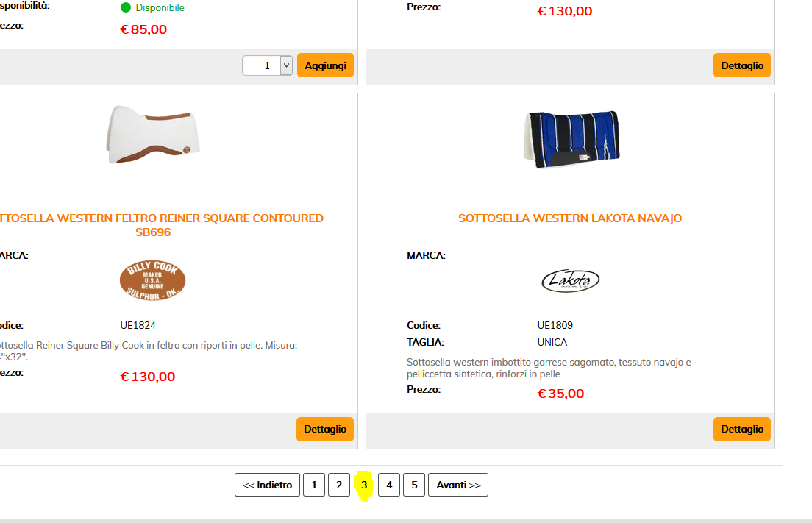Open Dettaglio for the Lakota Navajo saddle pad

pos(741,429)
